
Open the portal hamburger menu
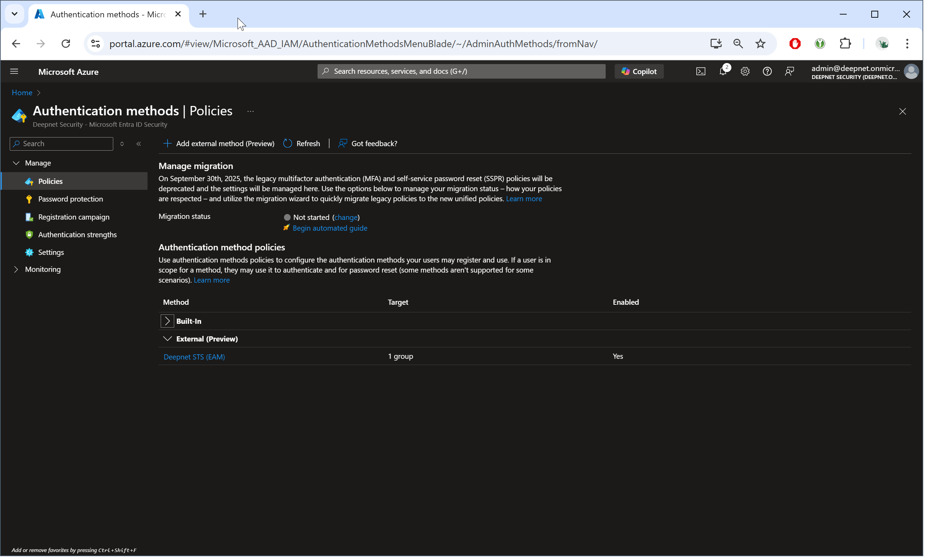click(14, 71)
